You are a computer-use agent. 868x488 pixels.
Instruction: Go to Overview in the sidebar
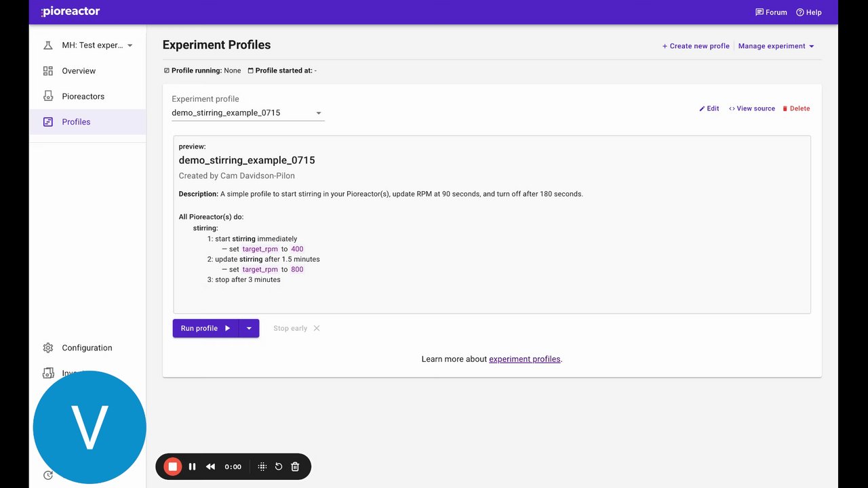[x=79, y=71]
